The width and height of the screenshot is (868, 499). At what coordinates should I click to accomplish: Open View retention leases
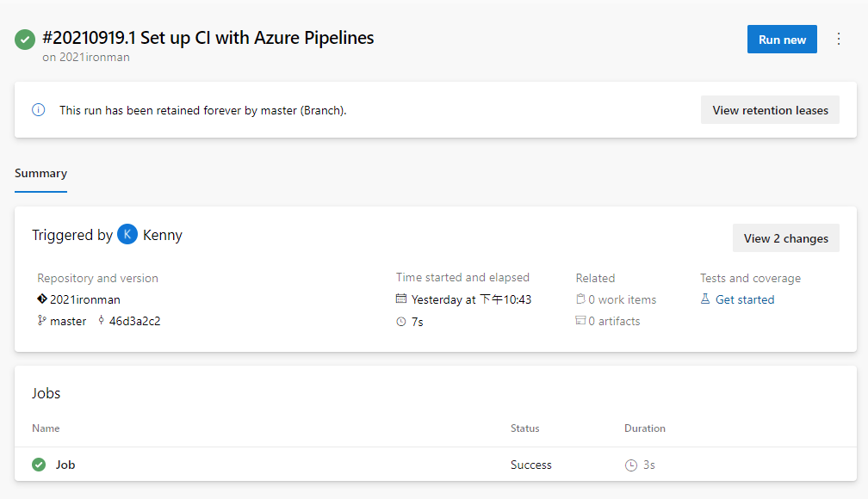770,110
